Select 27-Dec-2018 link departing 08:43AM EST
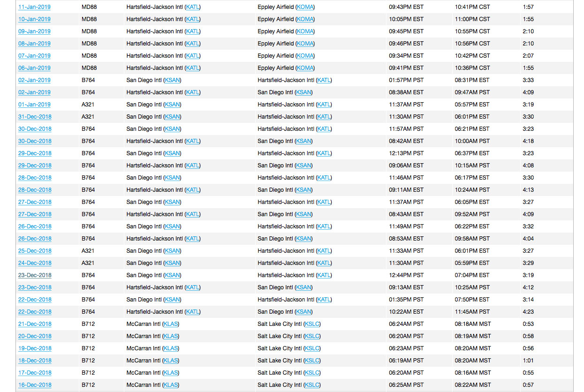The height and width of the screenshot is (392, 584). 35,214
